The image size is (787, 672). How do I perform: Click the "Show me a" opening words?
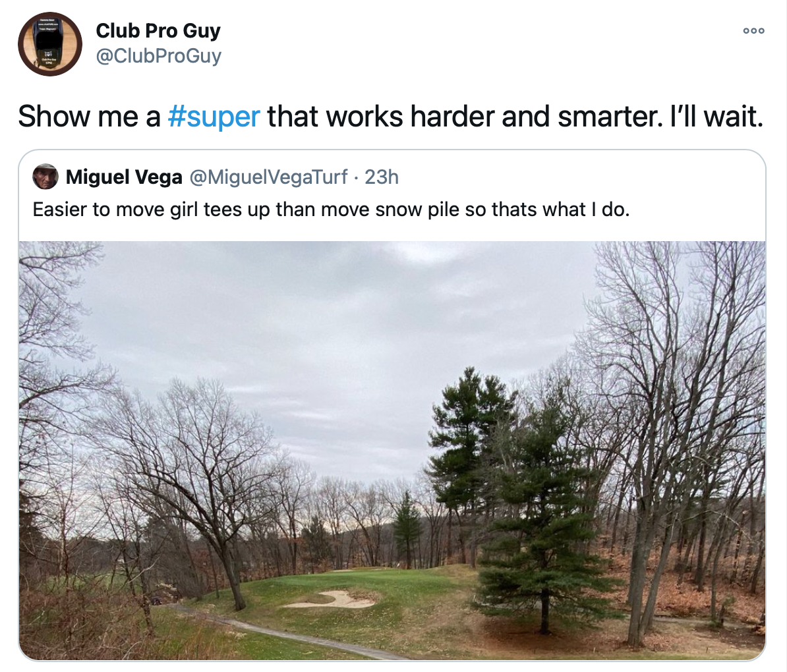[90, 117]
